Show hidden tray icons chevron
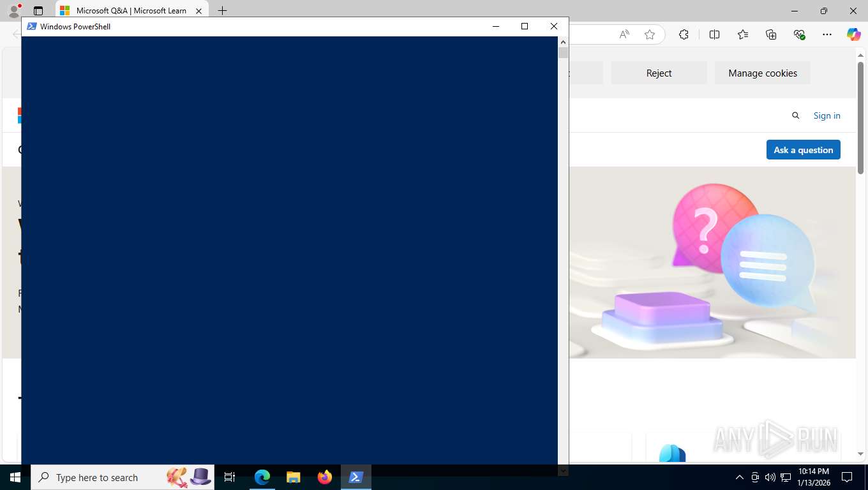868x490 pixels. (x=740, y=477)
